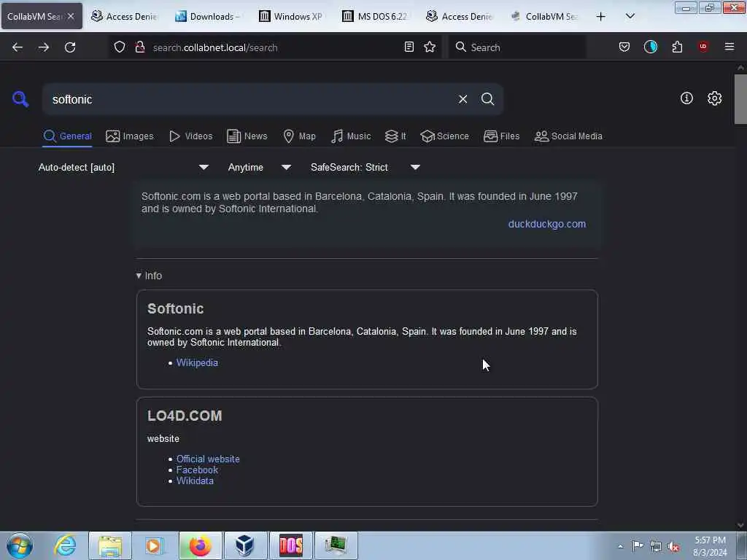Switch to Map category

(299, 136)
